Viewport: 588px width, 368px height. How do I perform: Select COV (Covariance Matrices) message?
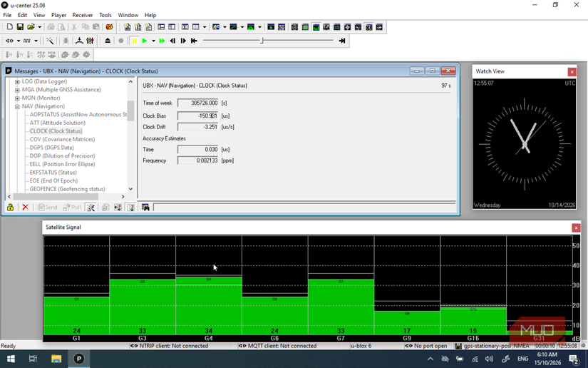[x=62, y=139]
